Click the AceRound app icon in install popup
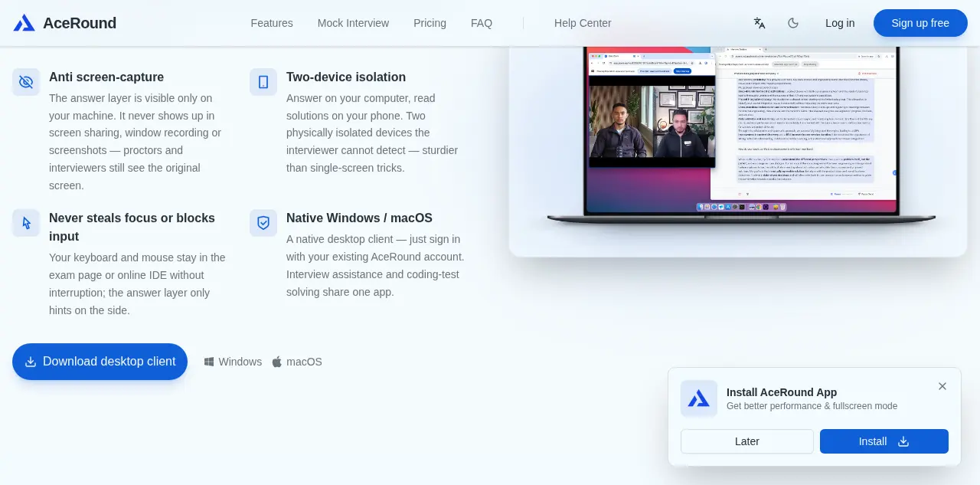Screen dimensions: 980x485 click(x=699, y=398)
